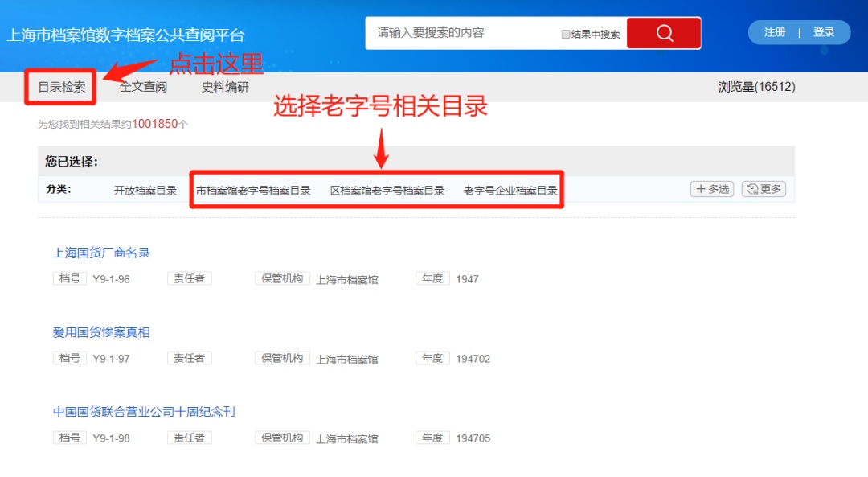This screenshot has height=477, width=868.
Task: Click the search input field
Action: coord(462,33)
